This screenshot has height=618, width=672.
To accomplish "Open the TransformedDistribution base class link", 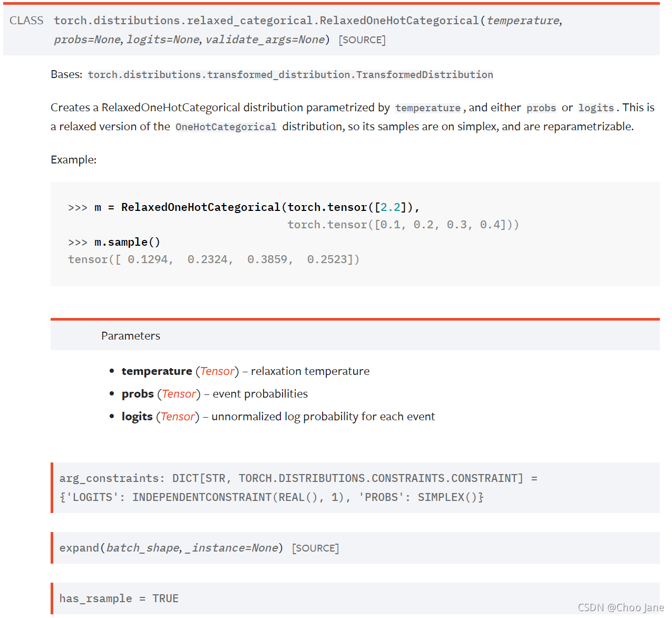I will [290, 74].
